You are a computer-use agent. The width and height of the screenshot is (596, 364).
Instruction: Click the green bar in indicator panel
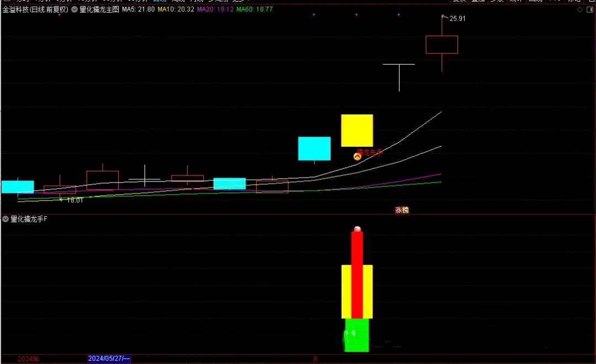(x=357, y=335)
